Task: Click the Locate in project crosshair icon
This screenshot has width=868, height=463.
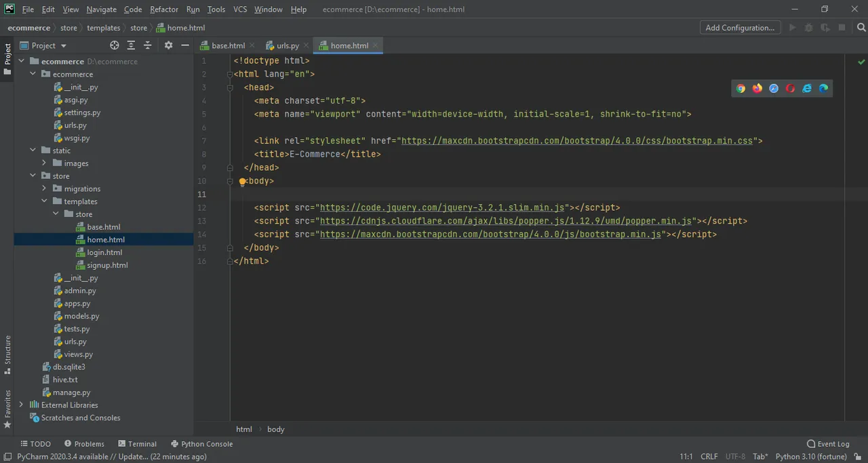Action: (x=115, y=45)
